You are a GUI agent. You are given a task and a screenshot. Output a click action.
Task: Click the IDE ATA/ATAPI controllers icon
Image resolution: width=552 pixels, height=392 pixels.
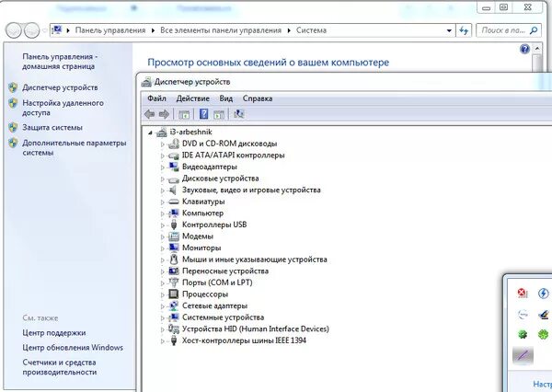tap(174, 156)
